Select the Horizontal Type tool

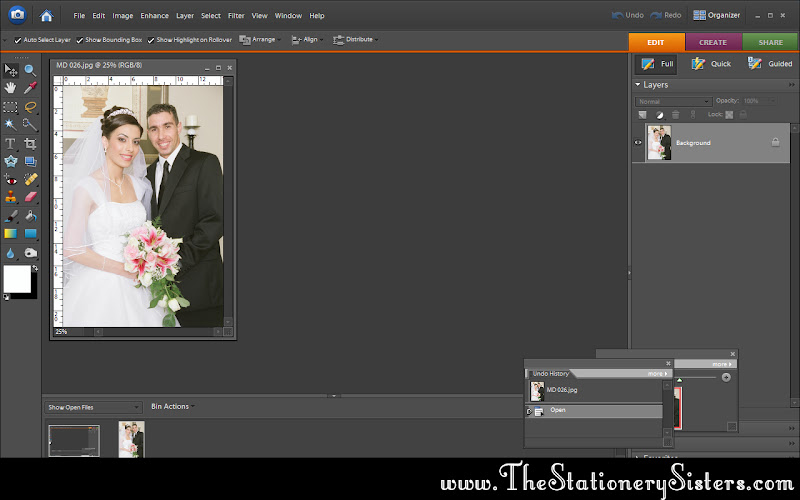point(10,143)
